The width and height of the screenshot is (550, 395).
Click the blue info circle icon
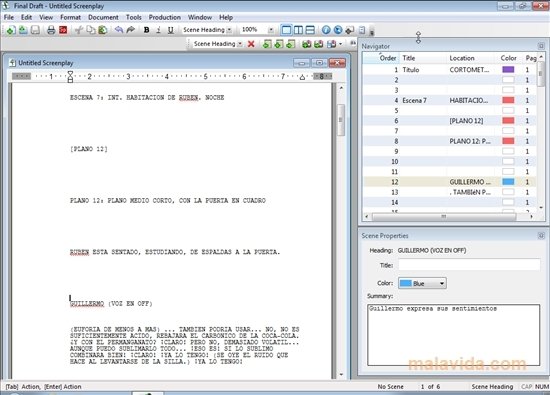point(326,30)
